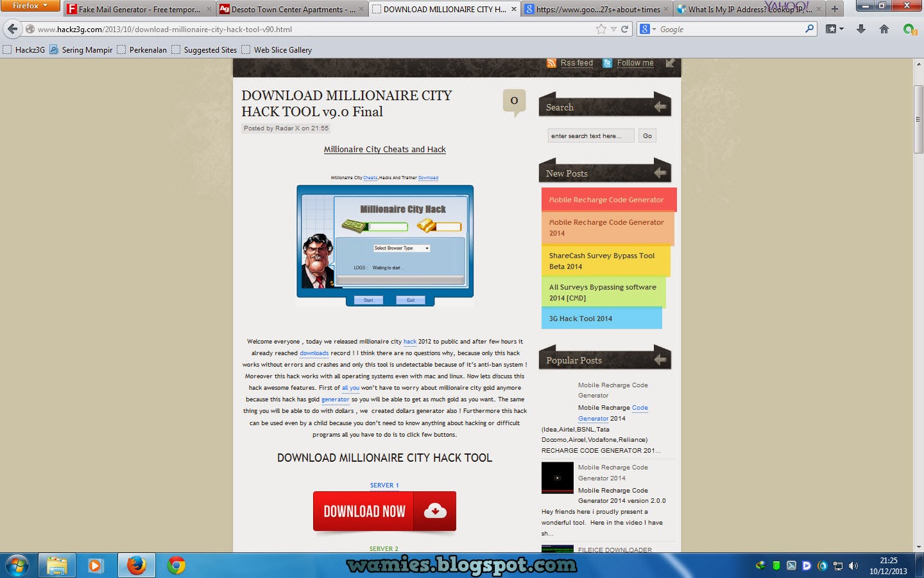Click the comment count bubble

click(514, 102)
